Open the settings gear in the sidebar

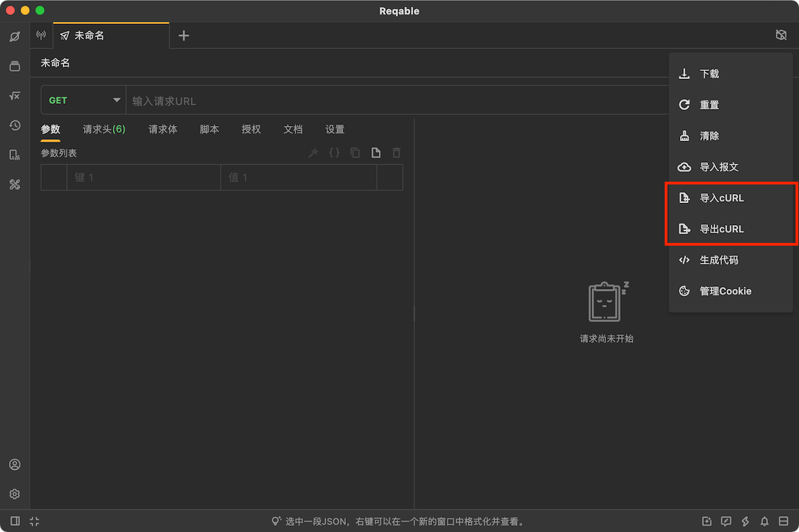coord(14,494)
